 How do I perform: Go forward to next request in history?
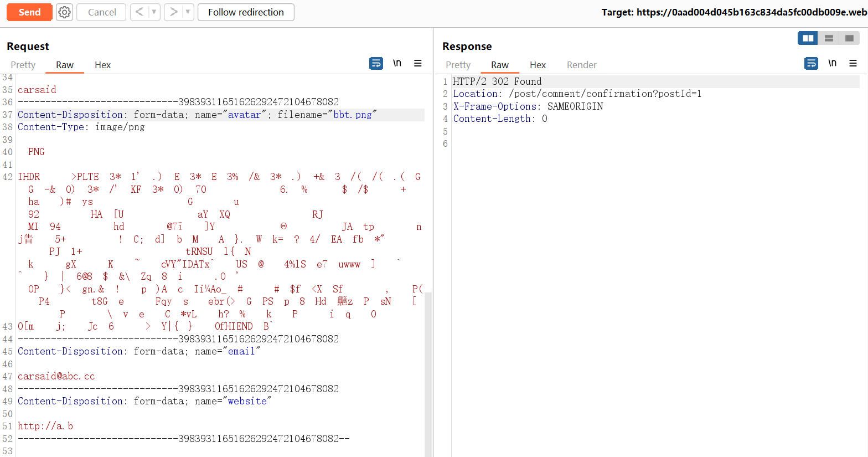tap(173, 12)
